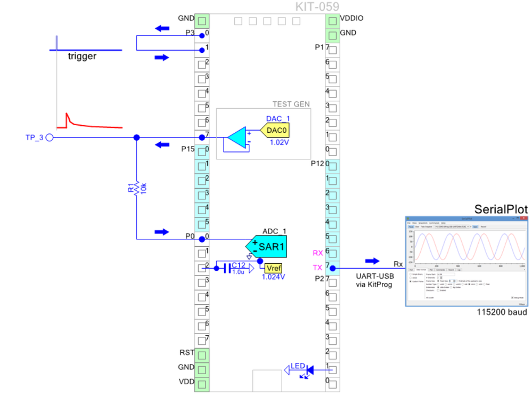Viewport: 532px width, 396px height.
Task: Toggle the Debug Mode checkbox in SerialPlot
Action: pos(513,297)
